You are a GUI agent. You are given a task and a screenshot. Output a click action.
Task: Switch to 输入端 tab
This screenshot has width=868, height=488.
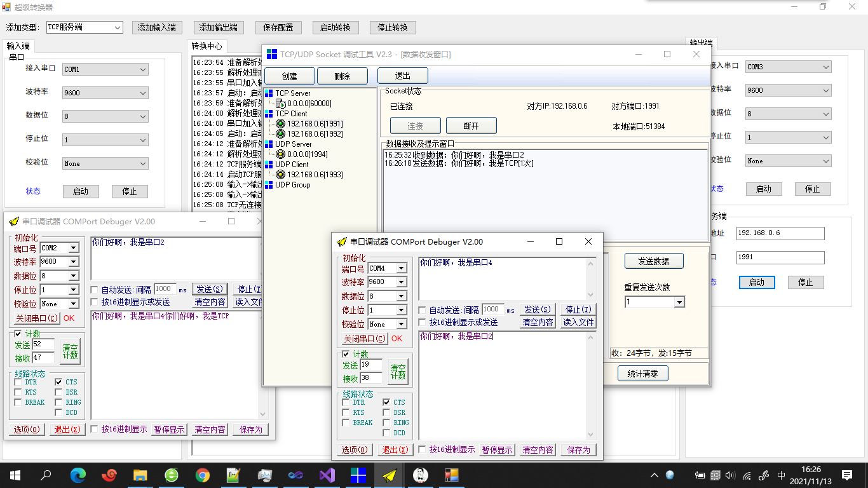pyautogui.click(x=18, y=46)
